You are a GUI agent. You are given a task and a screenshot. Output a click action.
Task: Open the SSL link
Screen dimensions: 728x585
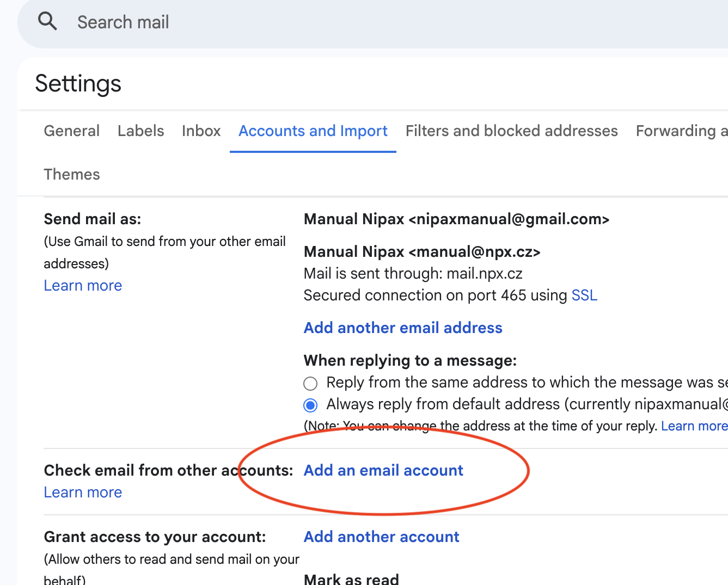584,295
